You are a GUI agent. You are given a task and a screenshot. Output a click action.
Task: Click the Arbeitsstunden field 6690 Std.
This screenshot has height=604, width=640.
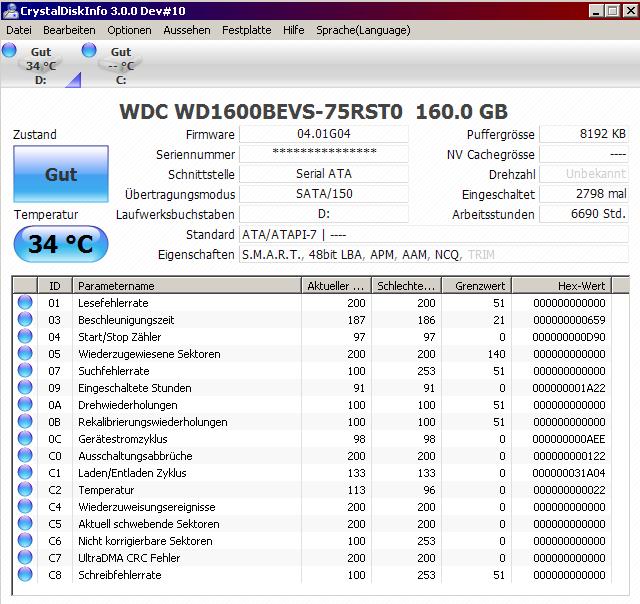pos(584,214)
